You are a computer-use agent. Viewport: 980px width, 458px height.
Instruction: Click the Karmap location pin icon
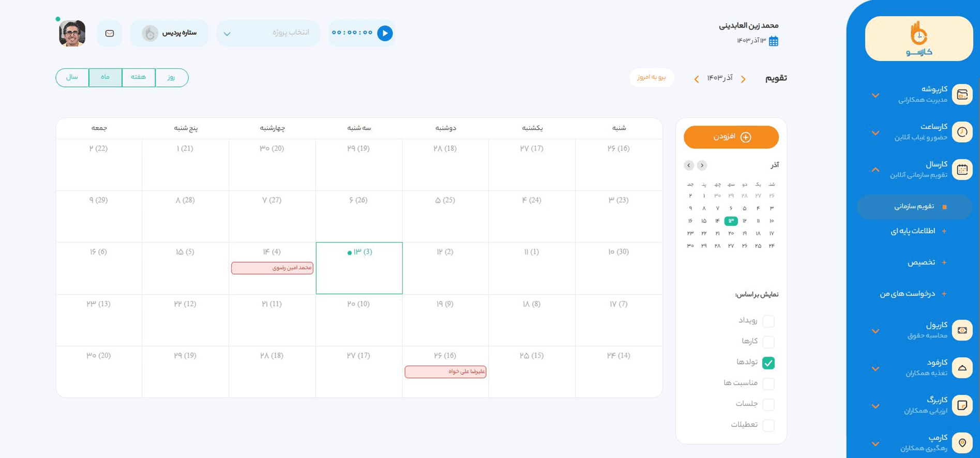[962, 442]
